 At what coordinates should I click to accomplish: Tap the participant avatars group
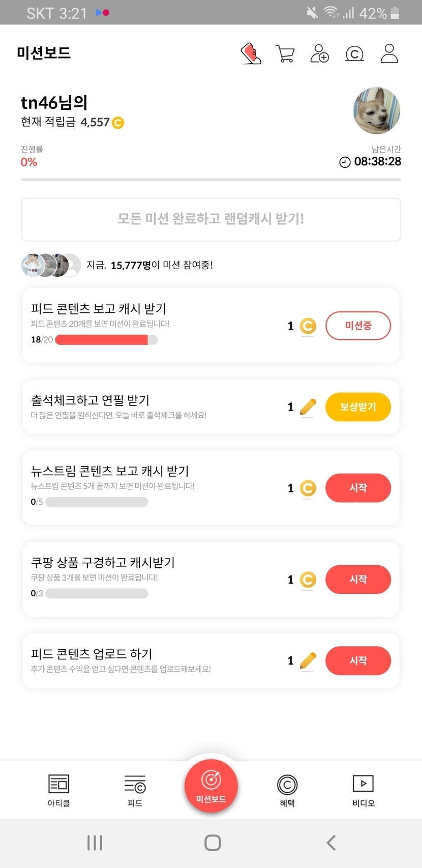[x=51, y=265]
